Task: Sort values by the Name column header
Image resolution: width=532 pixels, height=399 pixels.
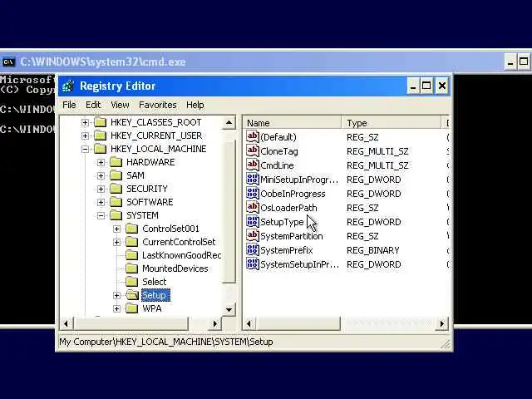Action: (292, 123)
